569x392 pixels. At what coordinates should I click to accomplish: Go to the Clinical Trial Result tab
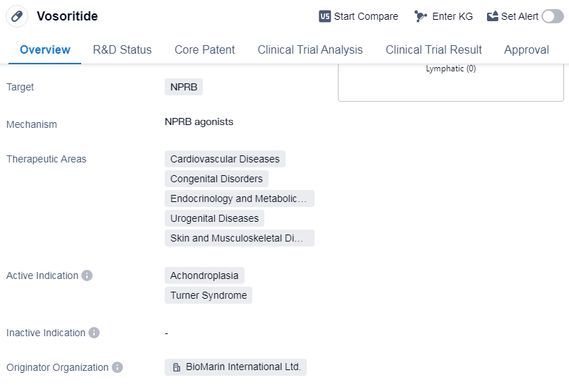click(434, 49)
